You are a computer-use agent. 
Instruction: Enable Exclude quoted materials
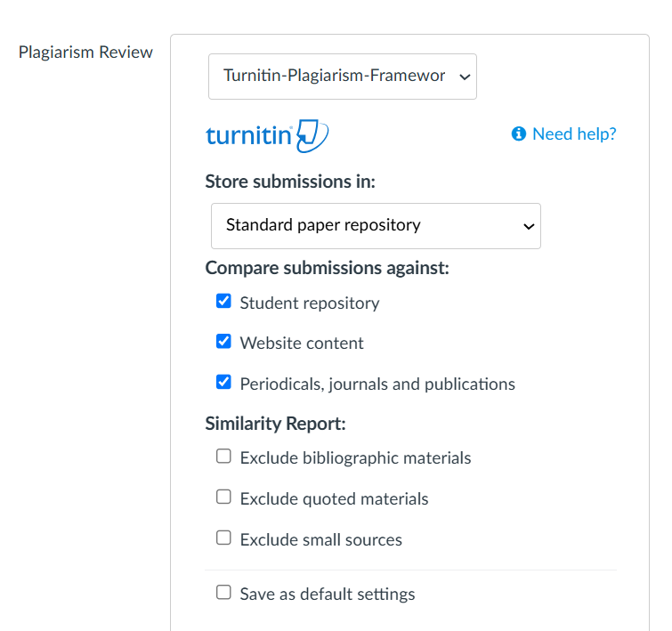click(223, 497)
